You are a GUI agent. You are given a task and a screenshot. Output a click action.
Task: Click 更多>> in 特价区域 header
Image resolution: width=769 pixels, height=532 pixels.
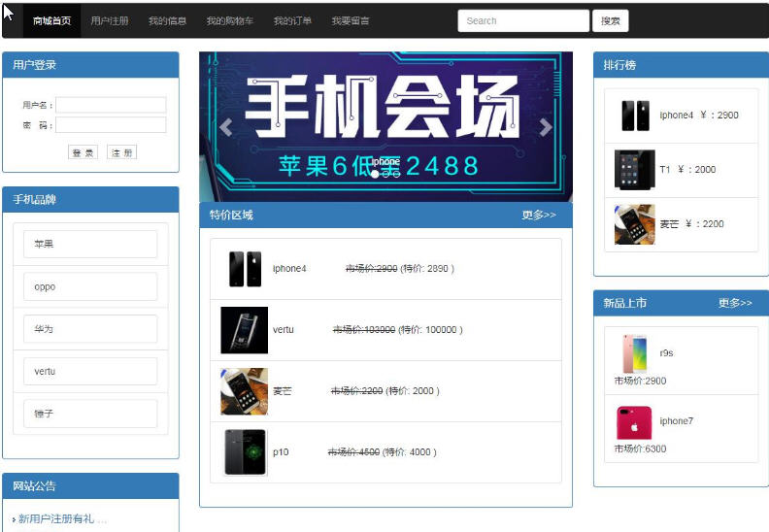[539, 215]
